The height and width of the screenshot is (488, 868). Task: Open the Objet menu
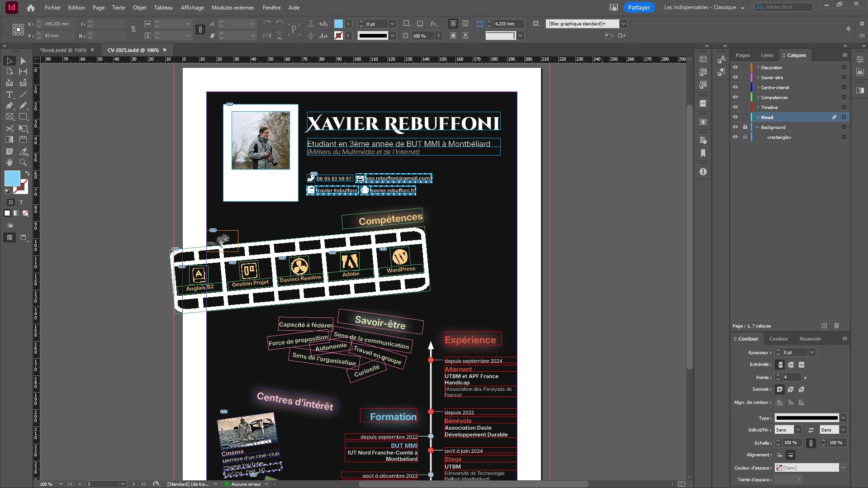pos(139,8)
